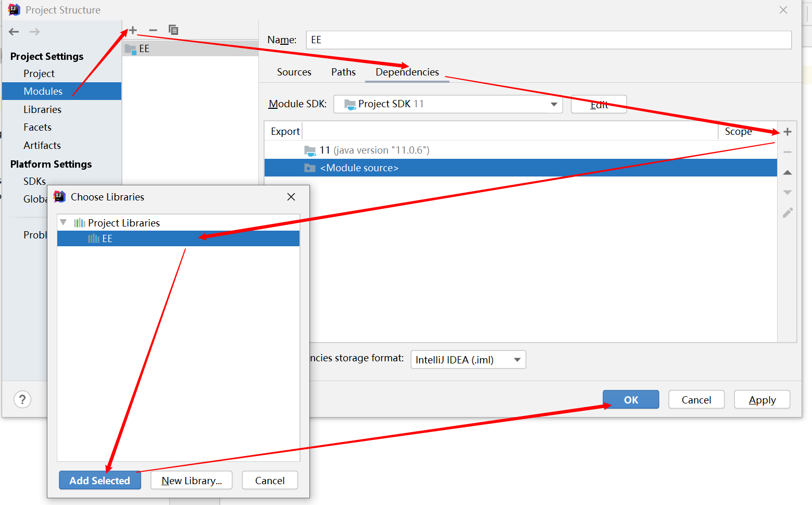Viewport: 812px width, 505px height.
Task: Click into the module Name field
Action: pyautogui.click(x=549, y=40)
